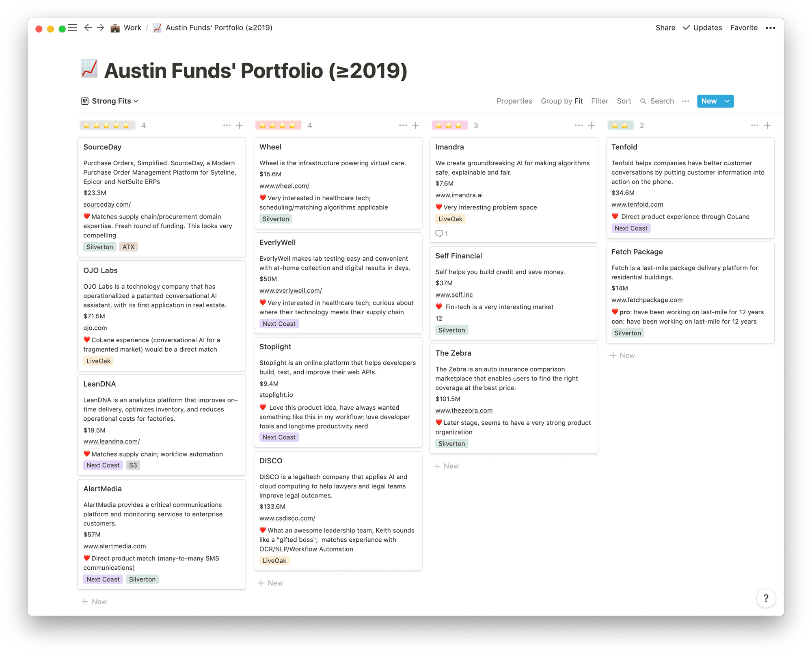Viewport: 812px width, 655px height.
Task: Add New card below AlertMedia
Action: (94, 602)
